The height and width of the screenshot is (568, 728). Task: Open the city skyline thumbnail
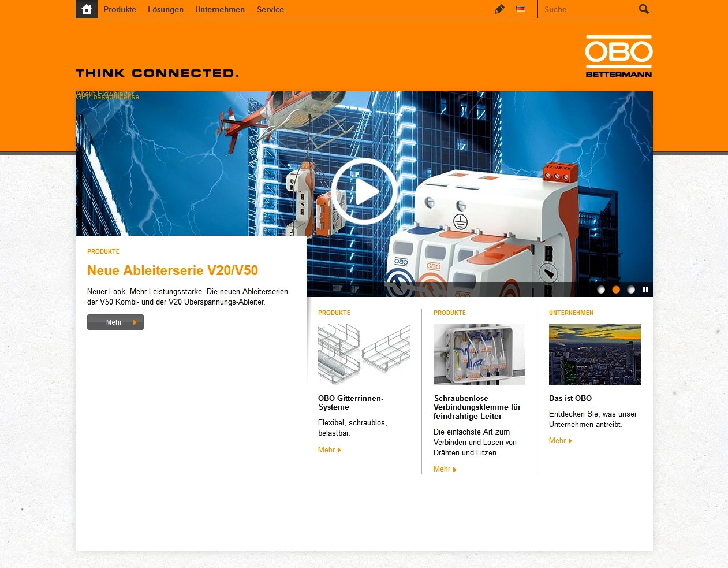click(595, 354)
